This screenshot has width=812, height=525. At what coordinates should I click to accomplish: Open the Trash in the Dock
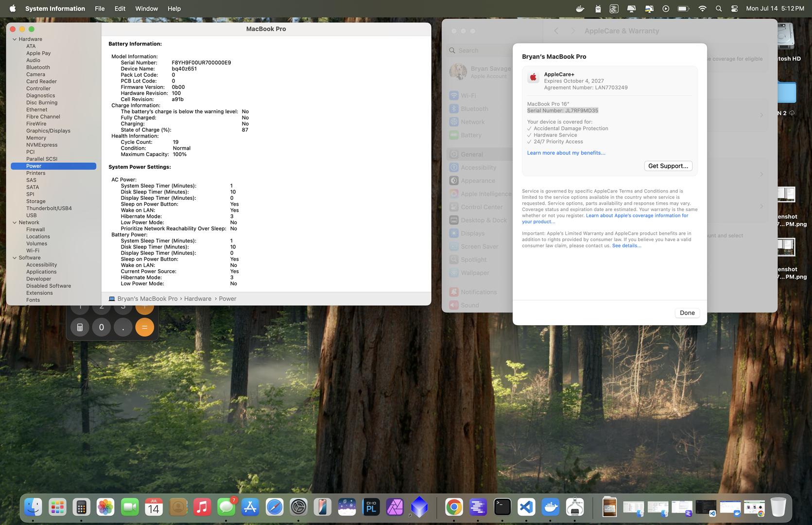coord(778,507)
